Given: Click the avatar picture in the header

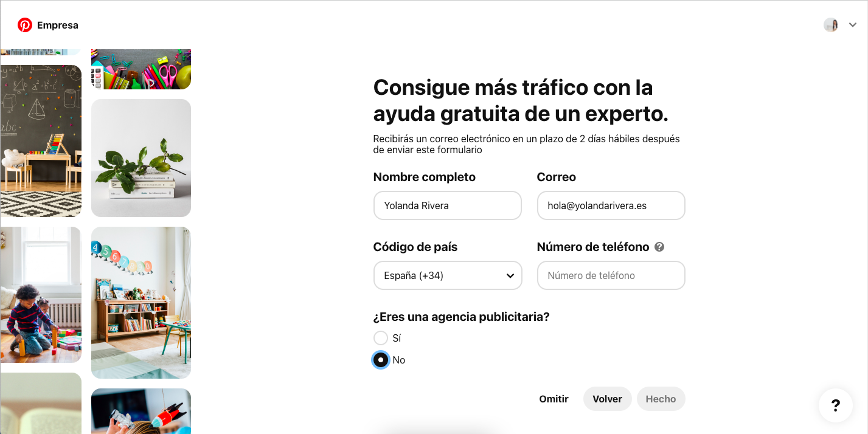Looking at the screenshot, I should 830,25.
